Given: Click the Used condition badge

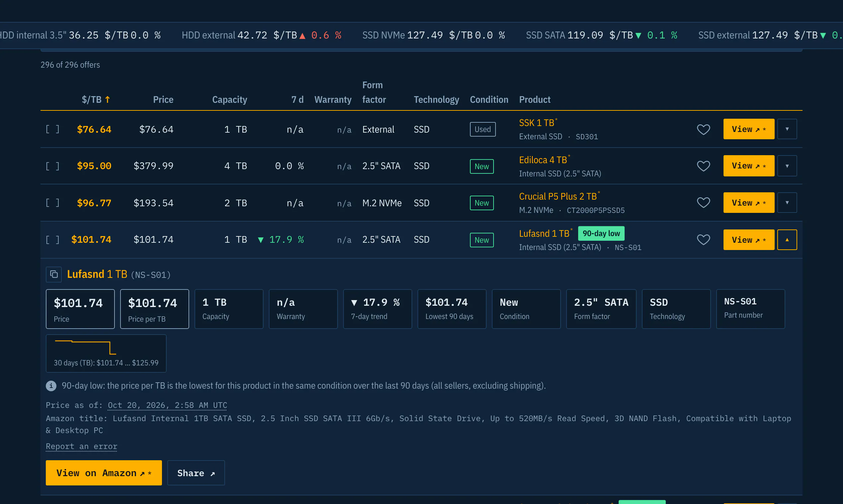Looking at the screenshot, I should point(483,129).
